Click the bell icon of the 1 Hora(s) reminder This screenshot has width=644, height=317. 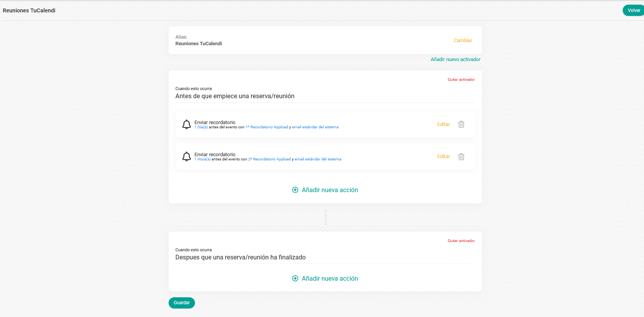click(186, 157)
